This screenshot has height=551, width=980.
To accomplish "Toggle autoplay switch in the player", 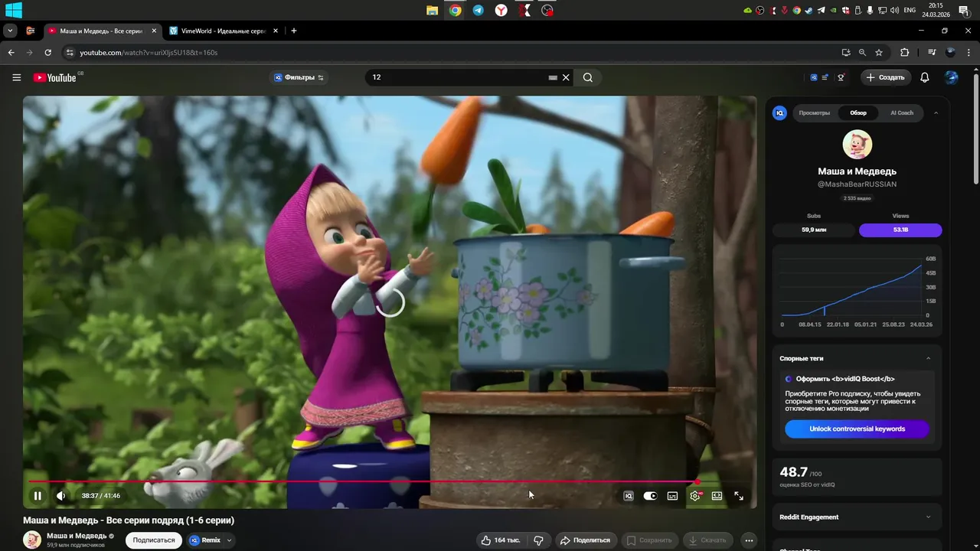I will coord(650,496).
